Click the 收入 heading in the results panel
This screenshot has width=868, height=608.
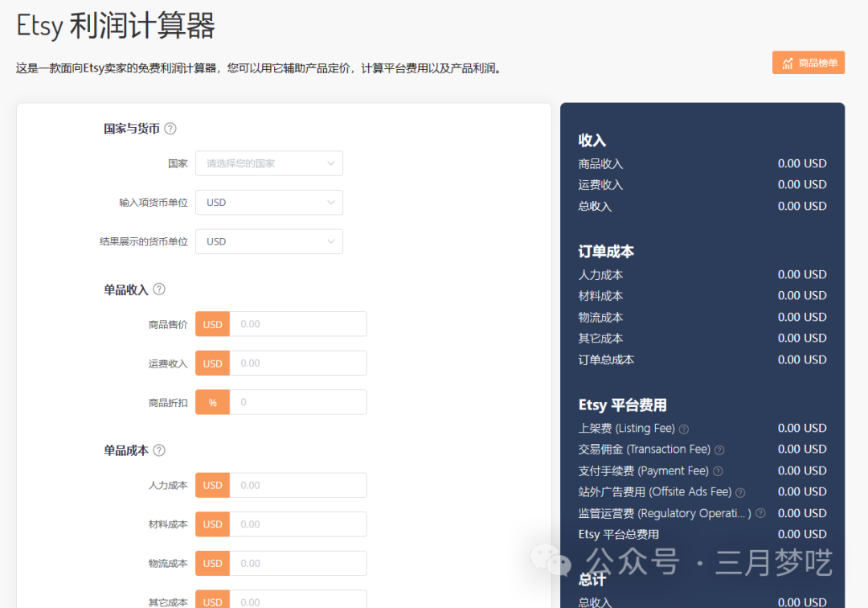[x=592, y=140]
